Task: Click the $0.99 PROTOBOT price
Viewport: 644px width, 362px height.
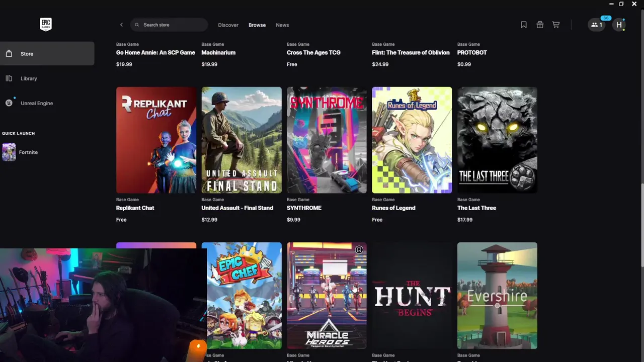Action: (x=464, y=64)
